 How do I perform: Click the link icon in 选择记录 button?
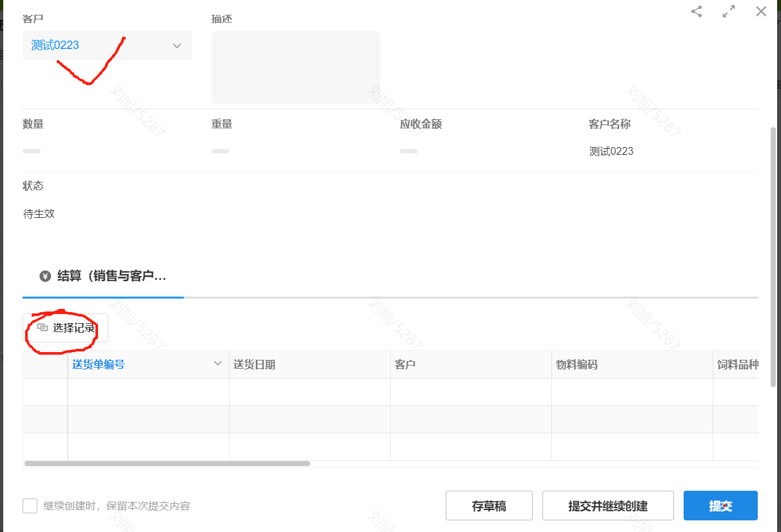click(x=43, y=328)
